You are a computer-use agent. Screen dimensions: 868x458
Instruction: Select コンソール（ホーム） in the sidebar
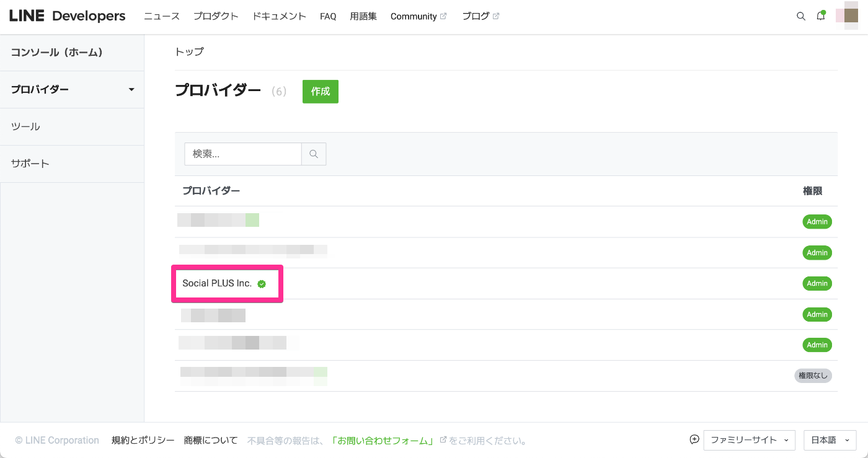tap(72, 53)
